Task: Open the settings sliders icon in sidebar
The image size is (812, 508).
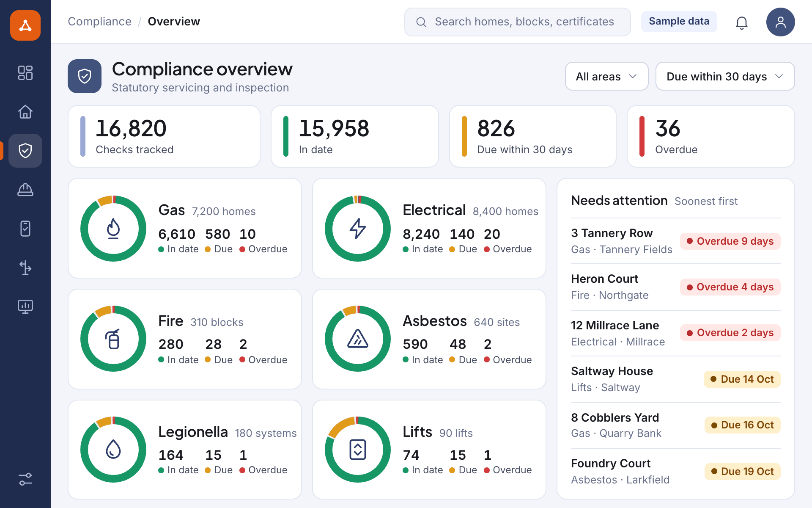Action: coord(25,479)
